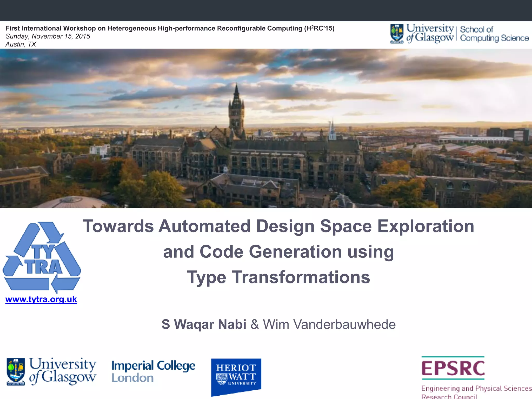Click the date 'Sunday, November 15, 2015'
Image resolution: width=532 pixels, height=399 pixels.
[x=48, y=36]
